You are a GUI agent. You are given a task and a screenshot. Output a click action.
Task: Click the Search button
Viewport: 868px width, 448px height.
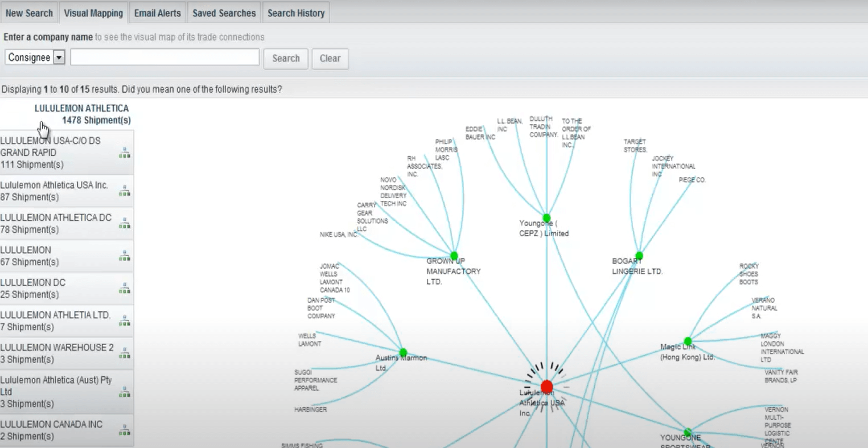286,59
